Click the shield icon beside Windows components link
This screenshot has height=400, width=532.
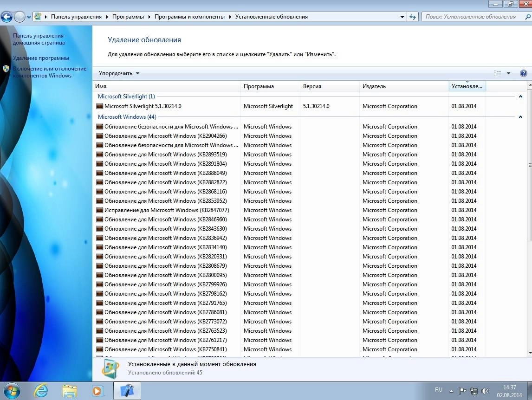click(6, 69)
